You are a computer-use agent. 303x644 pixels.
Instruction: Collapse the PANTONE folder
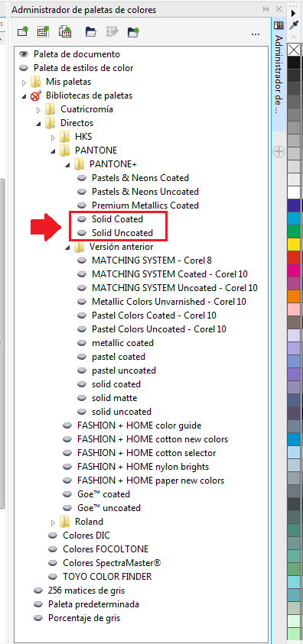coord(53,151)
